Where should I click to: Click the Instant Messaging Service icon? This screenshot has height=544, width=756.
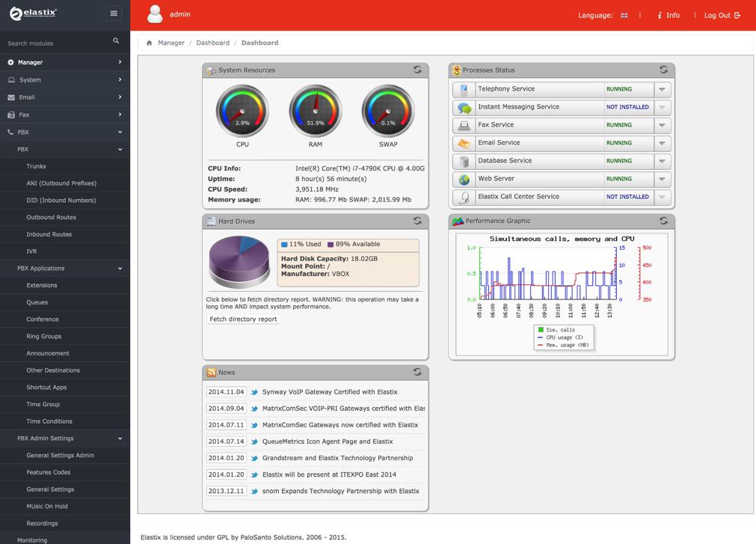click(464, 108)
